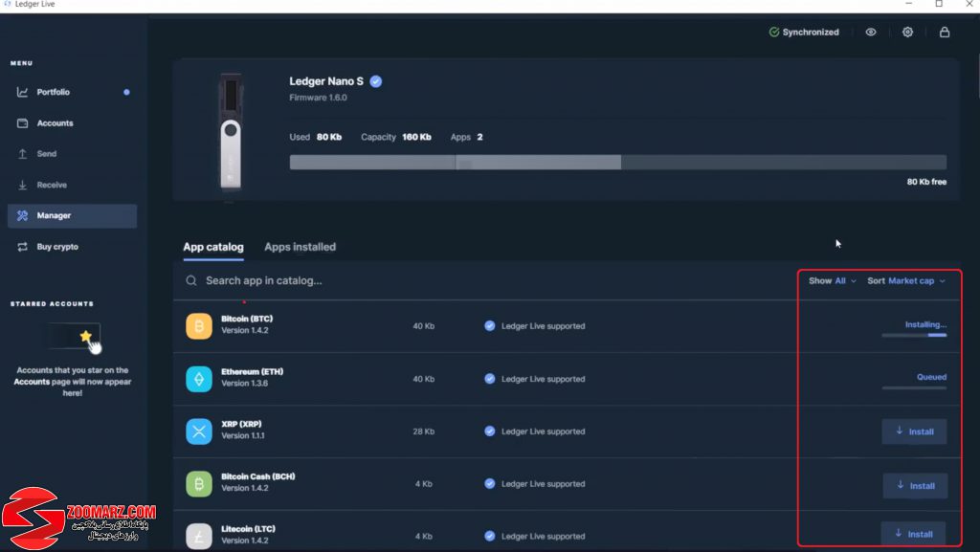Switch to the Apps installed tab

click(300, 247)
